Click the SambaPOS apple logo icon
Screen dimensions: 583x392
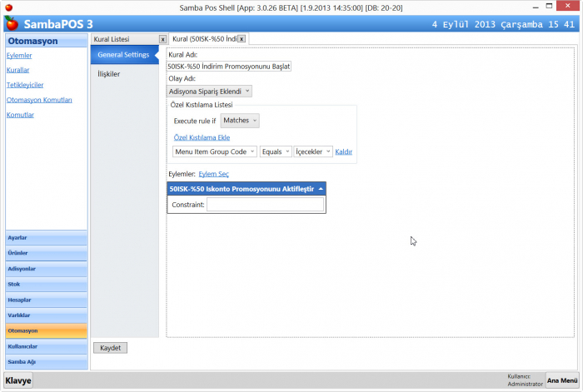point(12,23)
